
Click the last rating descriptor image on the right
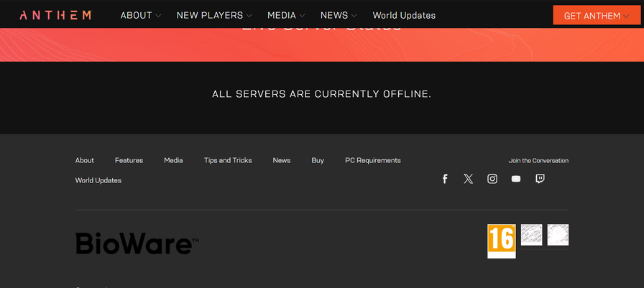pyautogui.click(x=558, y=235)
